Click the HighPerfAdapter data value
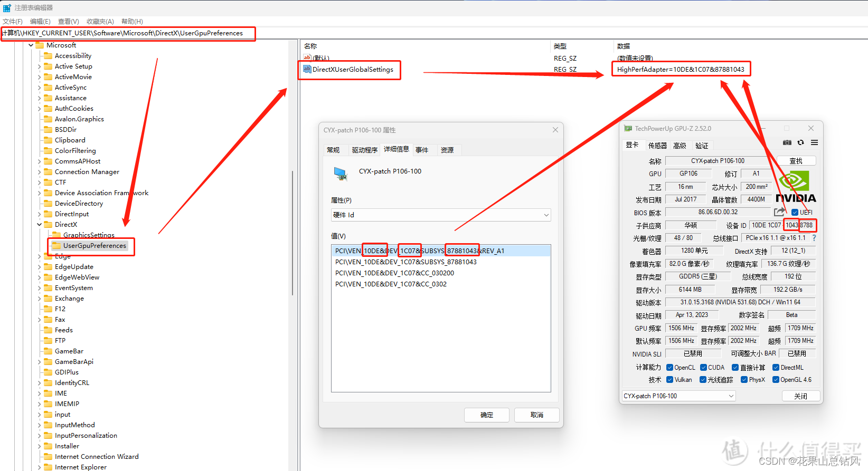Viewport: 868px width, 471px height. [681, 69]
